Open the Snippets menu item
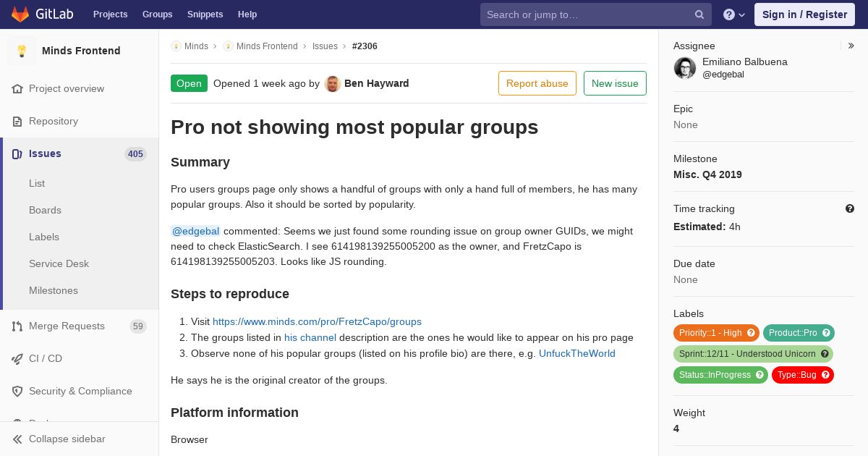The image size is (868, 456). [x=205, y=14]
